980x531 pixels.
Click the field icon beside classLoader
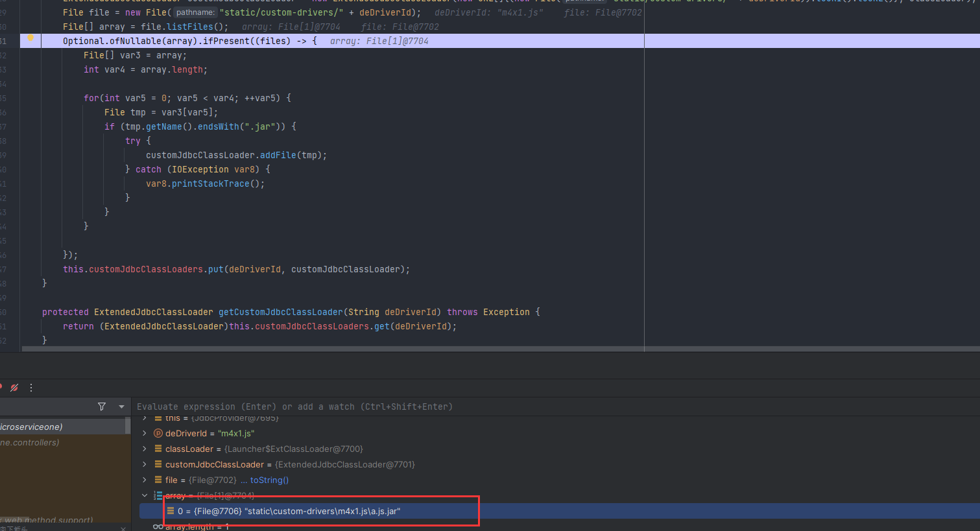(x=158, y=449)
